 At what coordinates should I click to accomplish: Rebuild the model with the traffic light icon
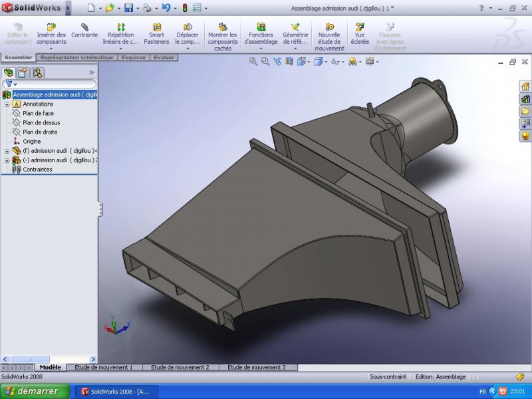185,7
